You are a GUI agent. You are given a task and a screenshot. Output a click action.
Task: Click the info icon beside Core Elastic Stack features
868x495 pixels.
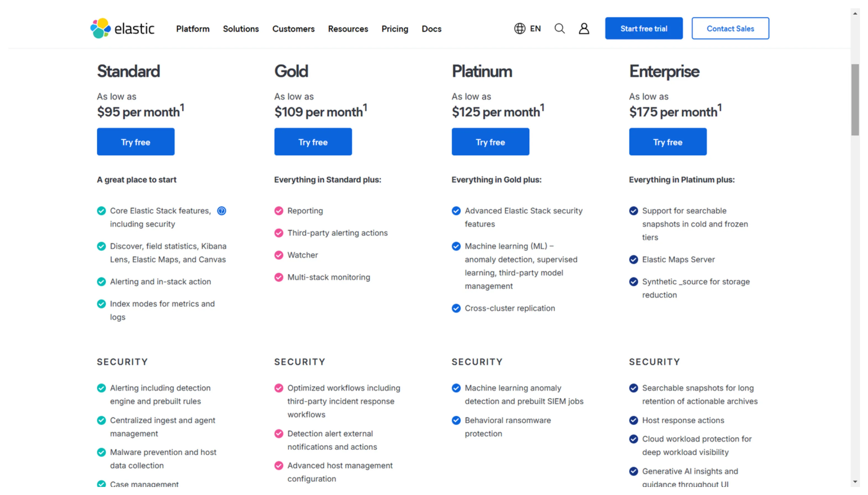222,211
